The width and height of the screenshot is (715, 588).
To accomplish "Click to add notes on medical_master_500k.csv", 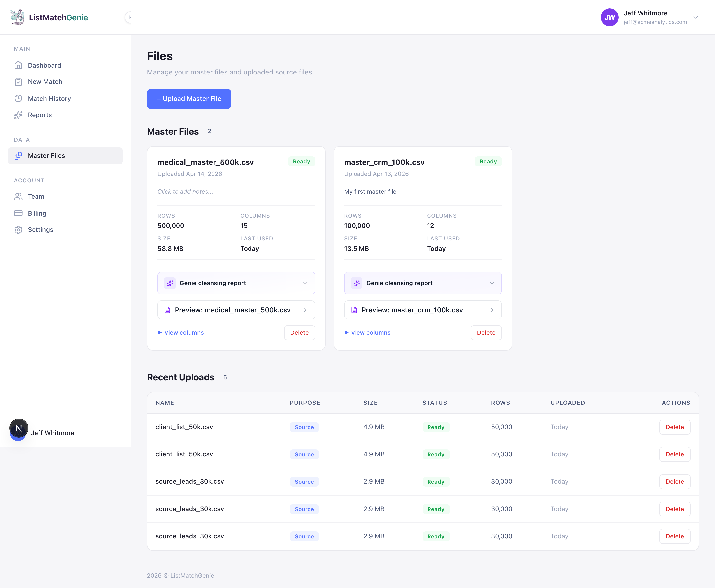I will click(185, 192).
